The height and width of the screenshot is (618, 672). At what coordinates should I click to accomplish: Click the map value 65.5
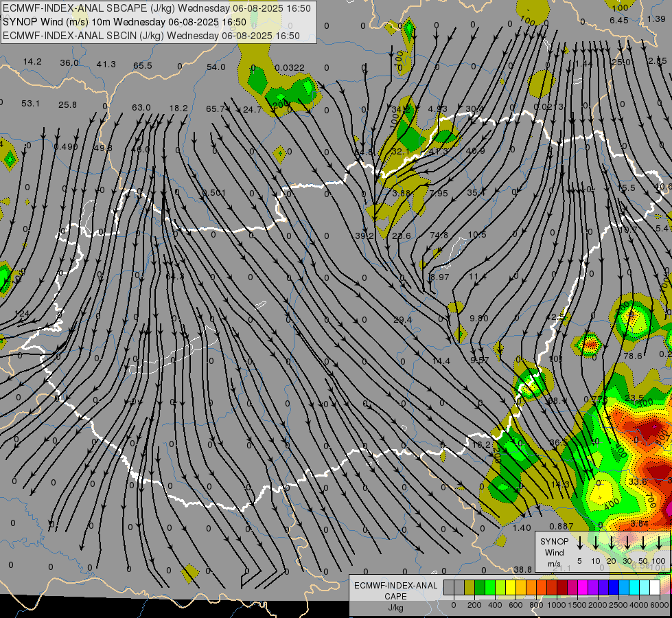point(142,66)
